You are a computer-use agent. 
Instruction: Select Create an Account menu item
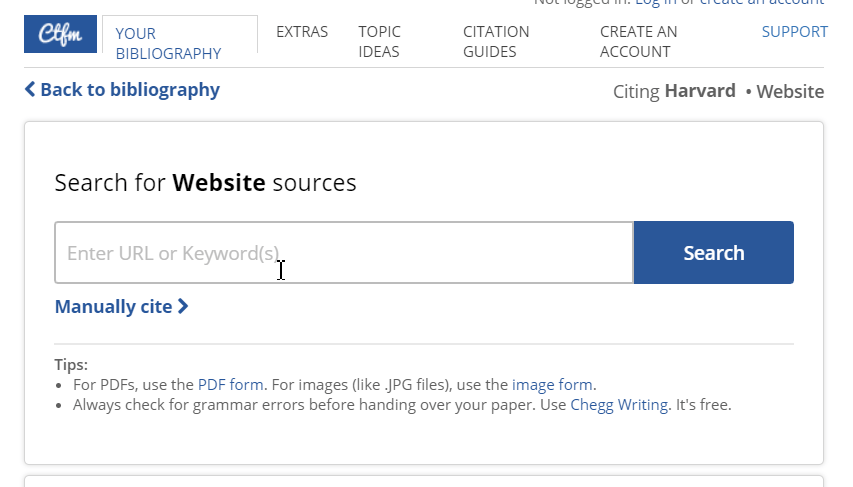[x=639, y=42]
